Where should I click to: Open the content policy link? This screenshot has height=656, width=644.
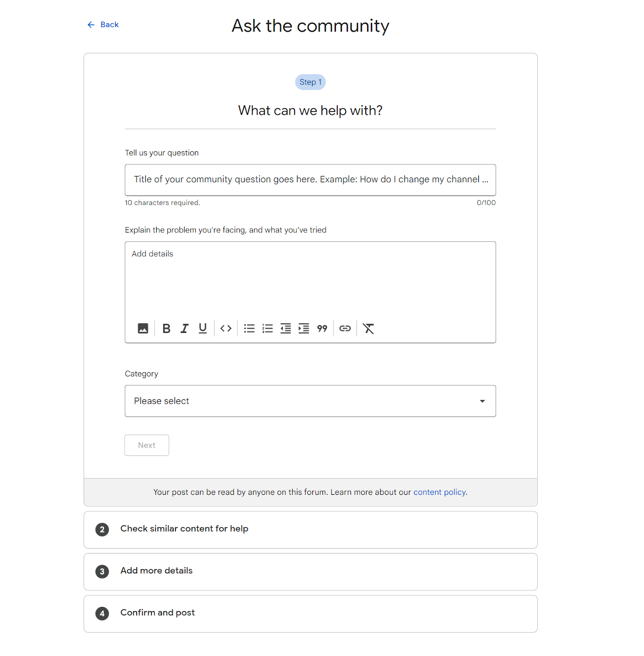pos(439,492)
